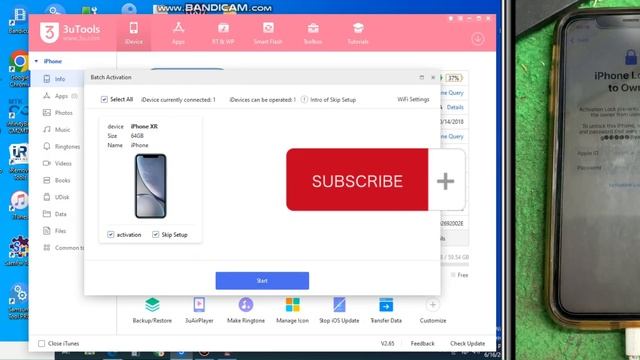The width and height of the screenshot is (640, 360).
Task: Open the iTunes desktop shortcut
Action: click(x=19, y=205)
